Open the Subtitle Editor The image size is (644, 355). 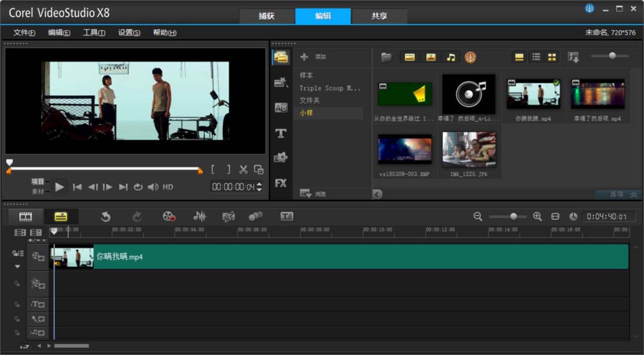287,217
